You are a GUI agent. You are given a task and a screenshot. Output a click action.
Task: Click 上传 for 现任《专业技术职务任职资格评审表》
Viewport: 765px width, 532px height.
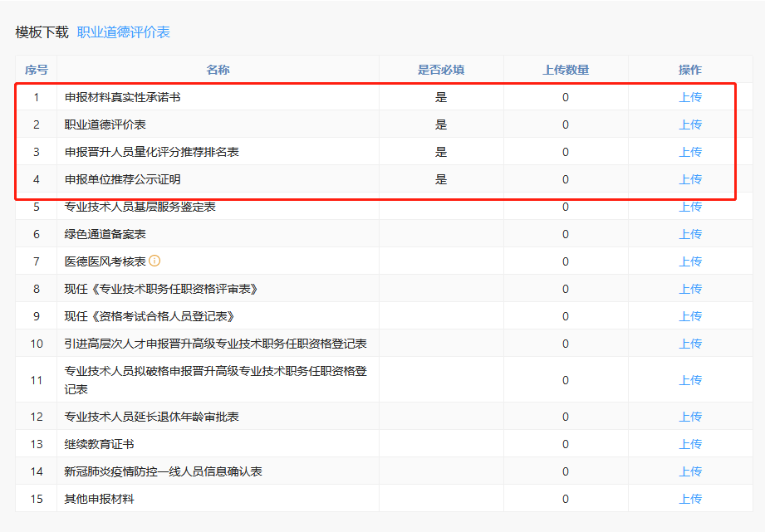point(690,289)
